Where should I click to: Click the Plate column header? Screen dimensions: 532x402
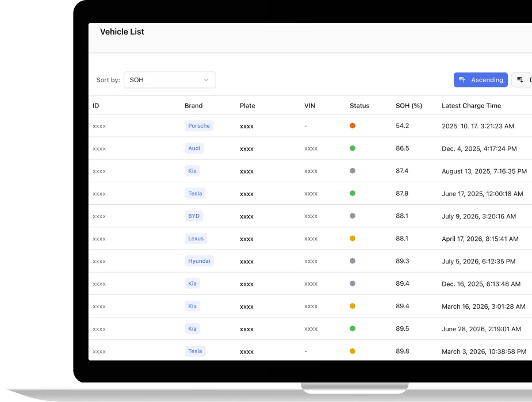pos(247,106)
